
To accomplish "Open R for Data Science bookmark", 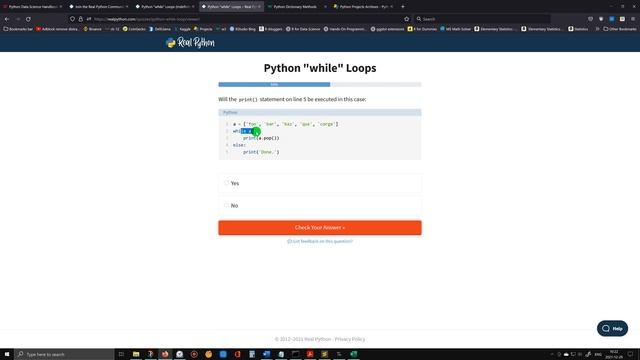I will pyautogui.click(x=303, y=29).
